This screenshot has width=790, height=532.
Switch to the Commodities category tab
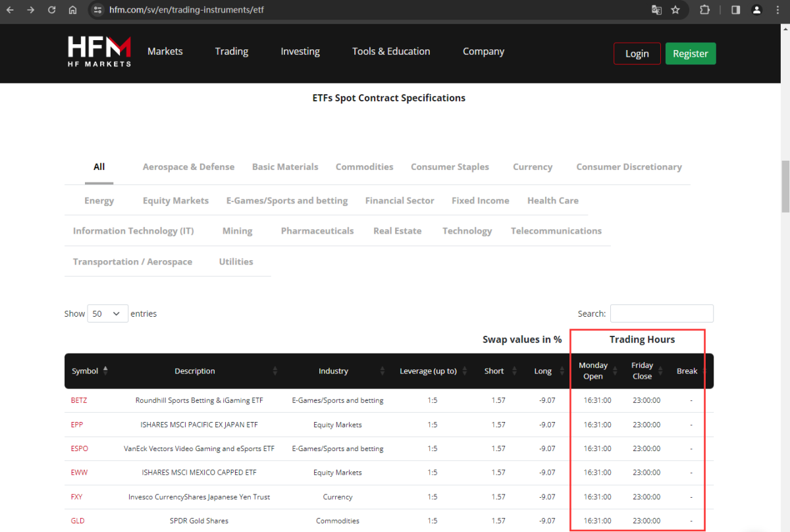364,167
